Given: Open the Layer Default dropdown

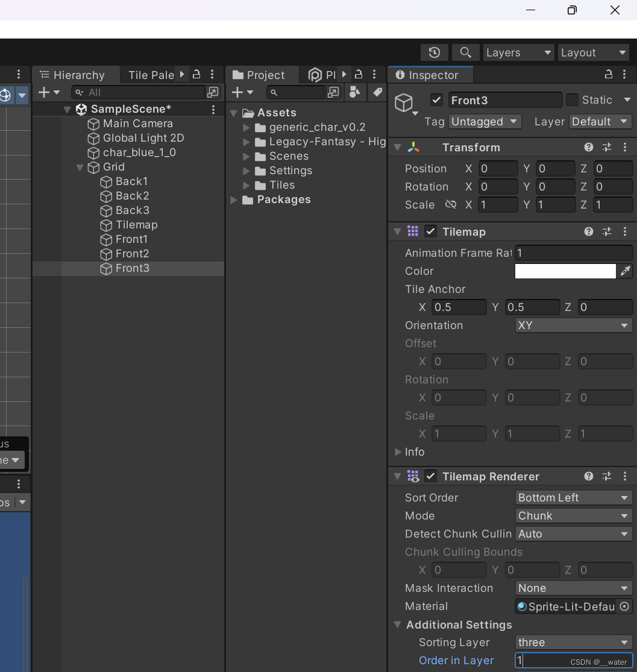Looking at the screenshot, I should pyautogui.click(x=600, y=122).
